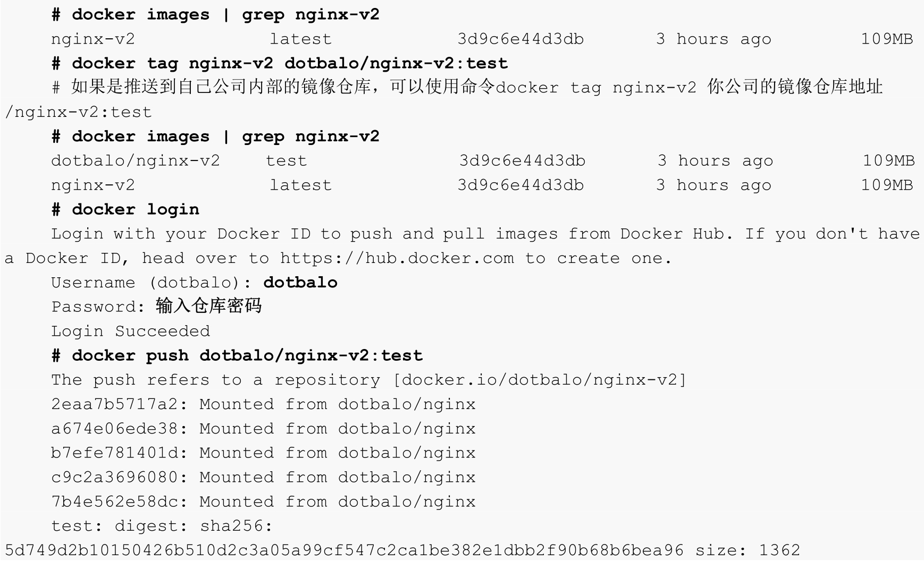This screenshot has width=924, height=561.
Task: Click the first docker images grep command
Action: click(215, 14)
